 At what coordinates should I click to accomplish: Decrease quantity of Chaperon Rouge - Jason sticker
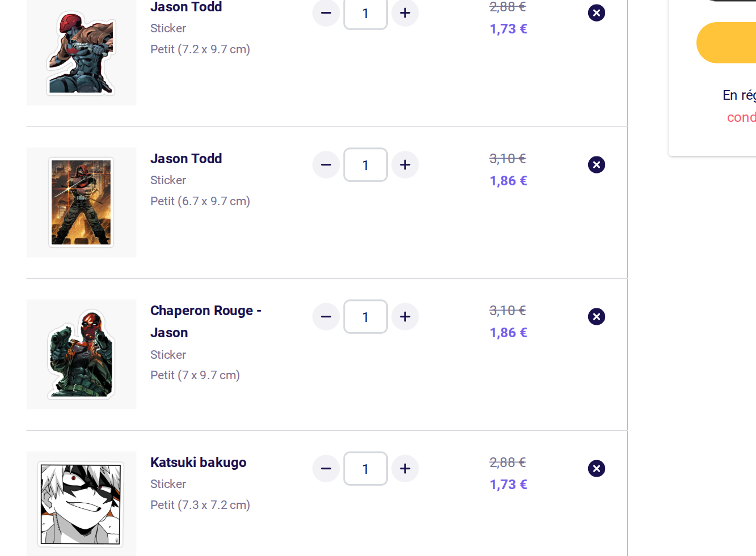(326, 317)
